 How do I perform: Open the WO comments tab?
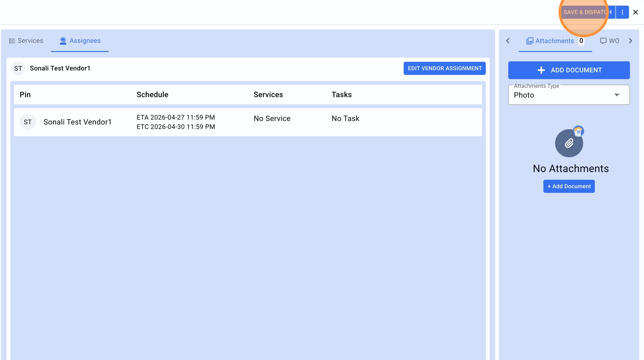(610, 41)
